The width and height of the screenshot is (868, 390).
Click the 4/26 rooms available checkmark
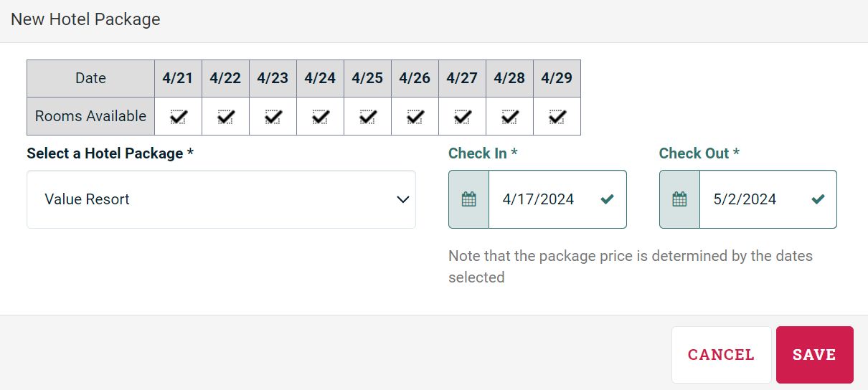click(415, 116)
